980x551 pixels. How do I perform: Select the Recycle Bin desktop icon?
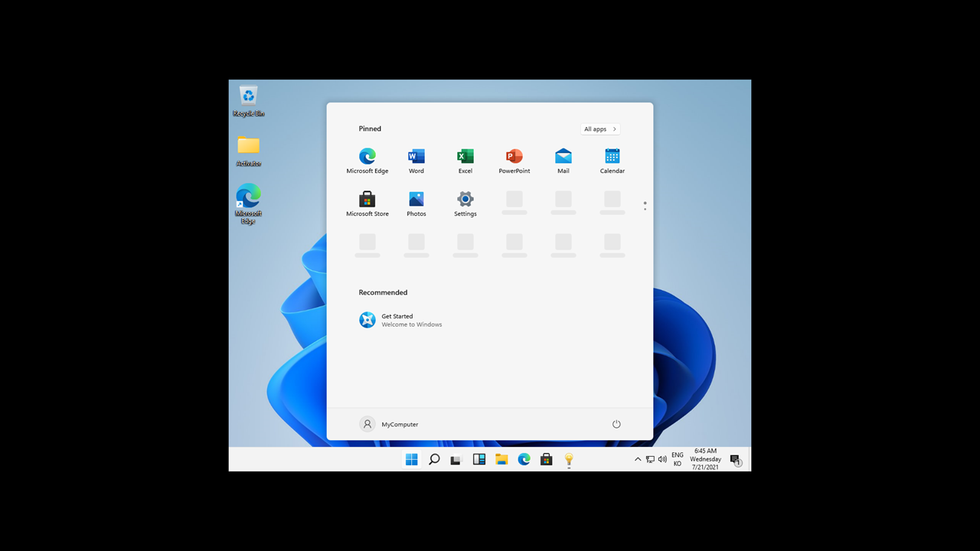[248, 101]
